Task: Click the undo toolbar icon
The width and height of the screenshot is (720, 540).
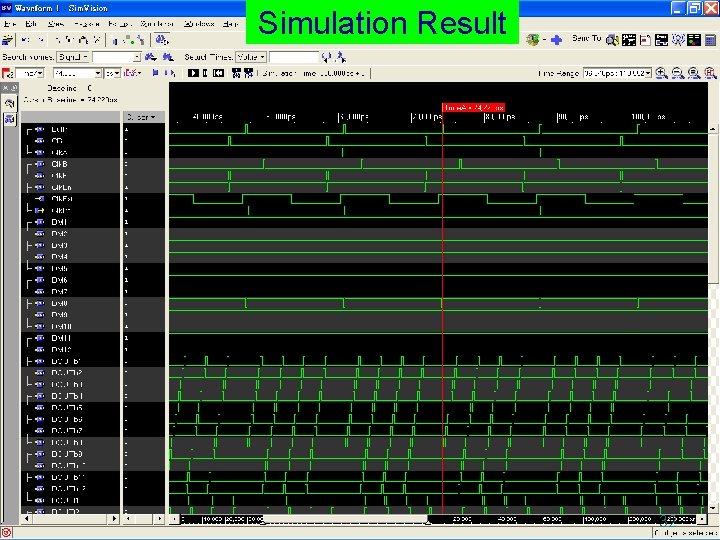Action: coord(26,40)
